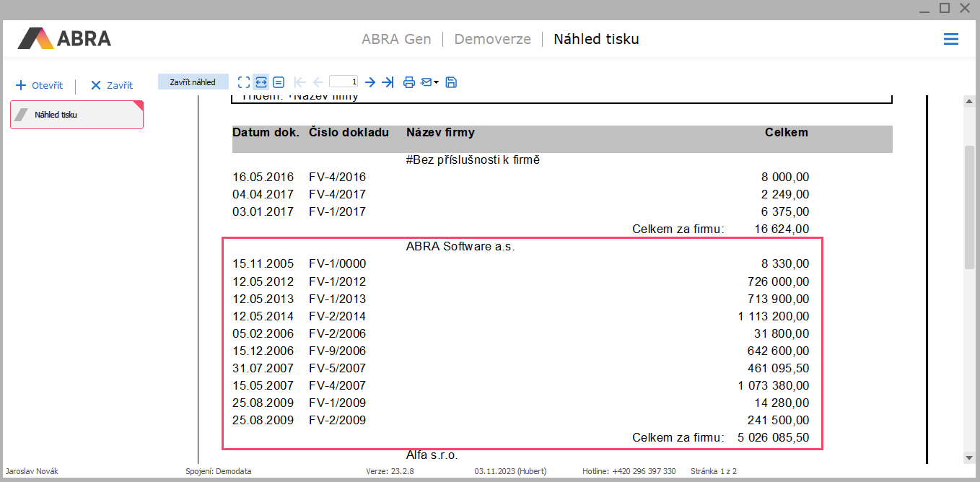Click document number FV-9/2006
The width and height of the screenshot is (980, 482).
click(x=337, y=351)
